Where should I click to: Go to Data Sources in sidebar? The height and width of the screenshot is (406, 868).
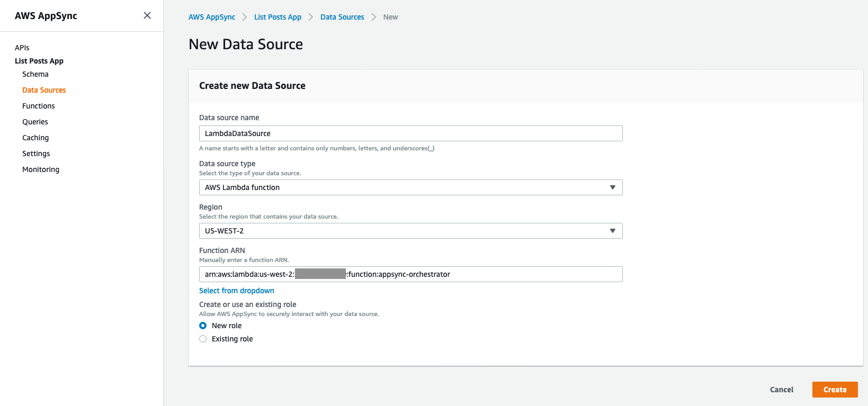(44, 90)
